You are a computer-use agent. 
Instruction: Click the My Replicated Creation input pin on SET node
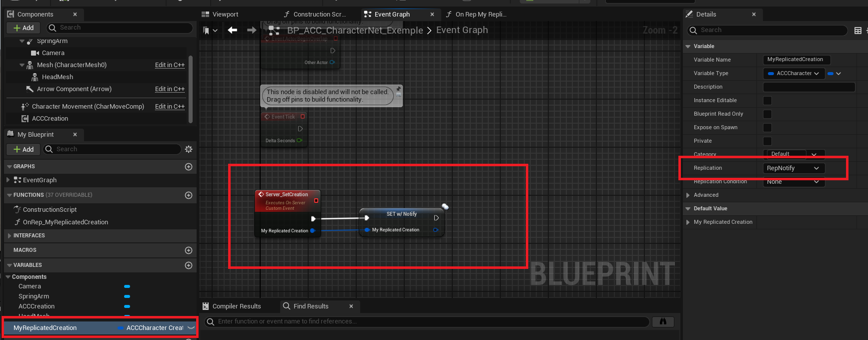(x=367, y=230)
